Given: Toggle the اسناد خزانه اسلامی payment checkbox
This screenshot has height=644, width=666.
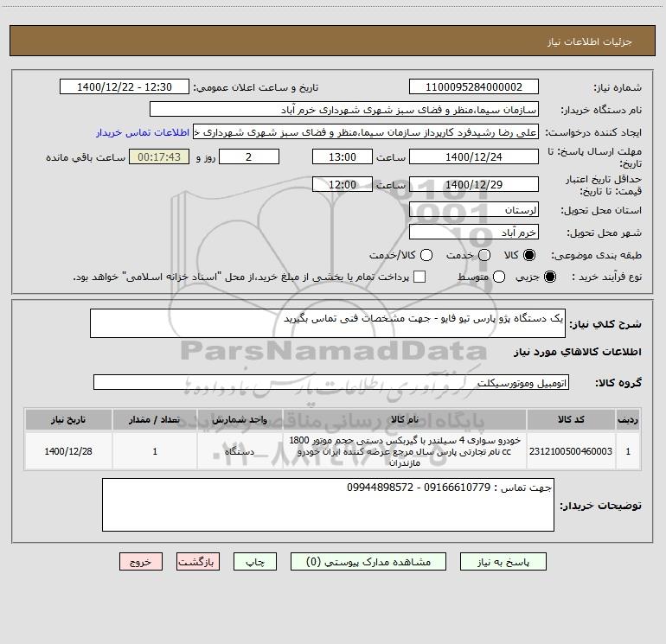Looking at the screenshot, I should 419,277.
